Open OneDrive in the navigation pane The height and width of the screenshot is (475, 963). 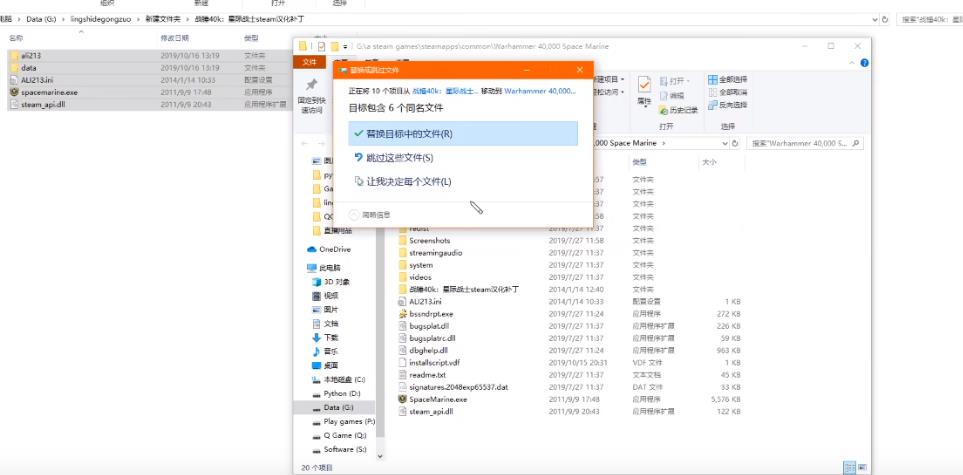[329, 249]
